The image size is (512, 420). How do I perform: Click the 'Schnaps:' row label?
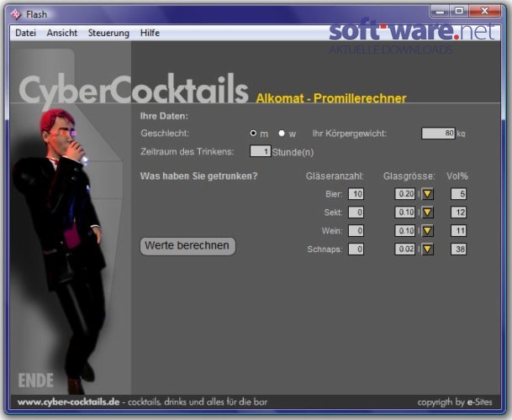(x=325, y=249)
